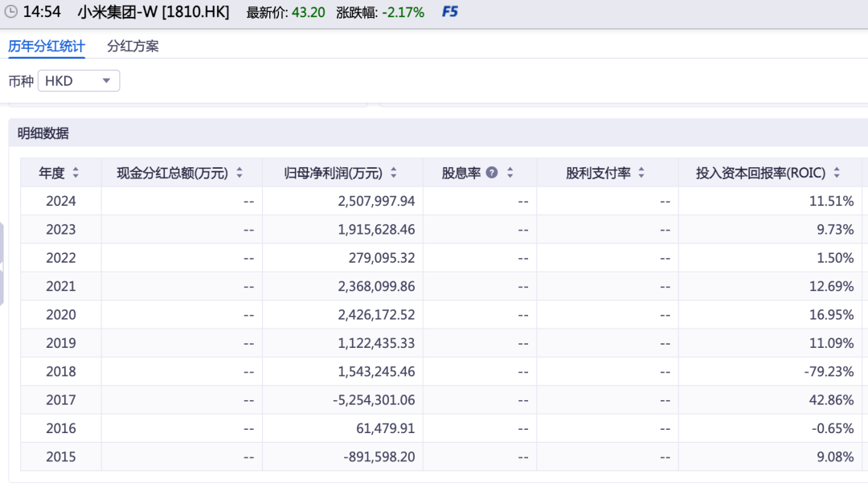
Task: Select the 2024 year row cell
Action: coord(61,201)
